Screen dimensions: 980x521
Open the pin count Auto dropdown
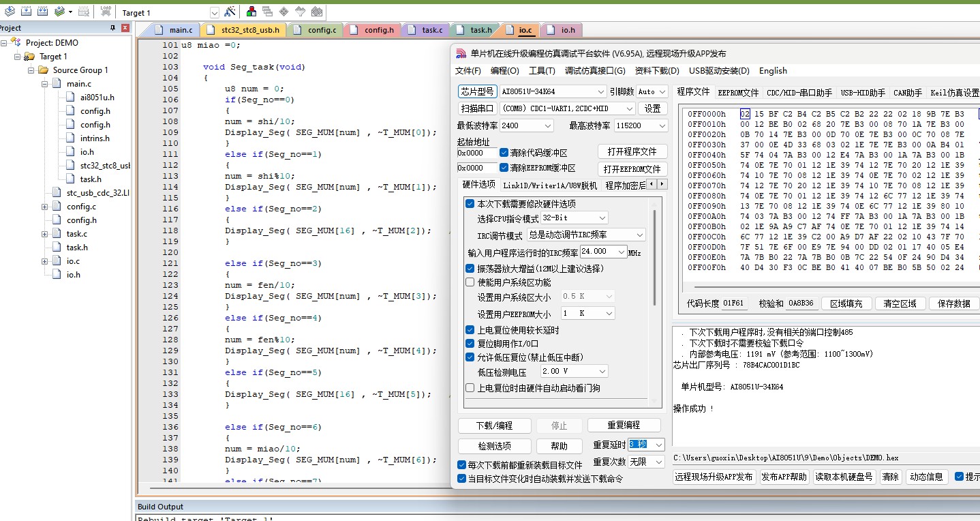click(x=662, y=91)
